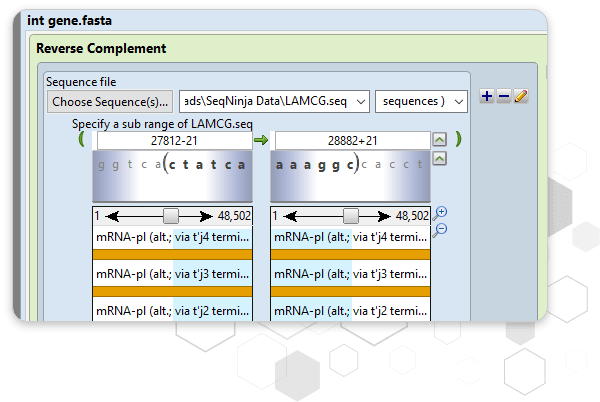Click the 'Sequence file' label
Viewport: 600px width, 402px height.
pos(81,82)
